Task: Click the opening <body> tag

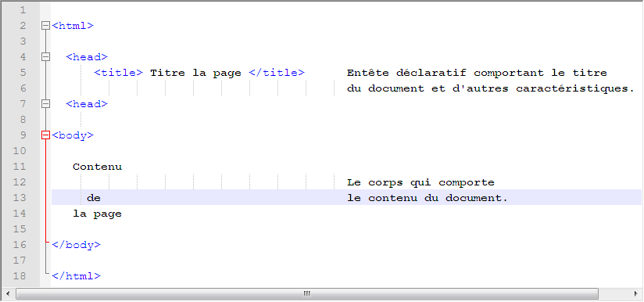Action: pos(73,135)
